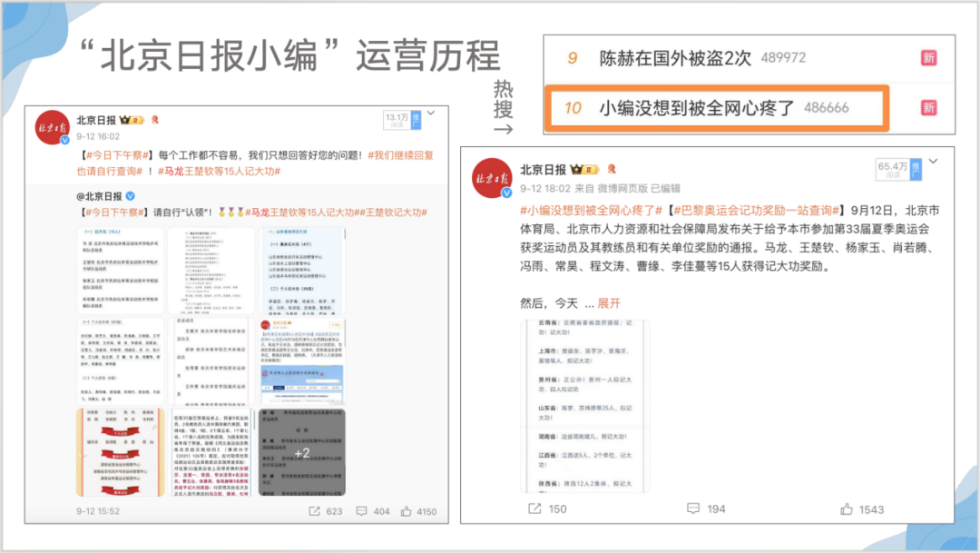
Task: Click the slide title “北京日报小编”运营历程
Action: [x=291, y=55]
